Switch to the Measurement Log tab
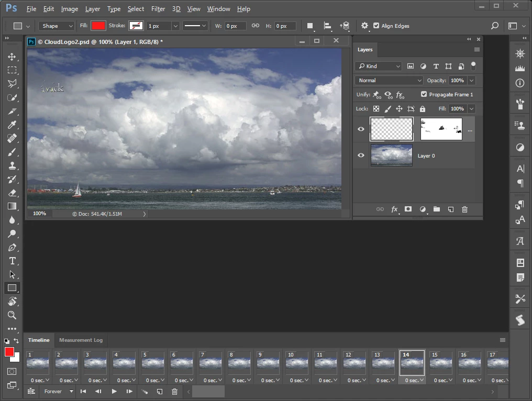 point(81,340)
